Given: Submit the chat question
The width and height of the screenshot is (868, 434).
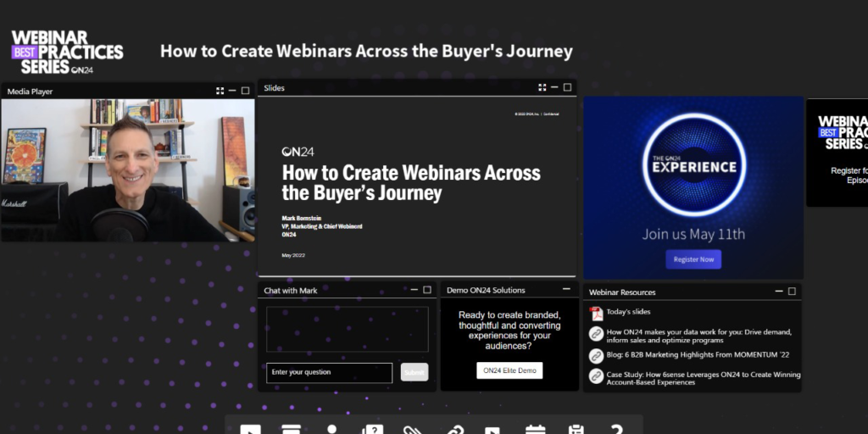Looking at the screenshot, I should point(415,373).
